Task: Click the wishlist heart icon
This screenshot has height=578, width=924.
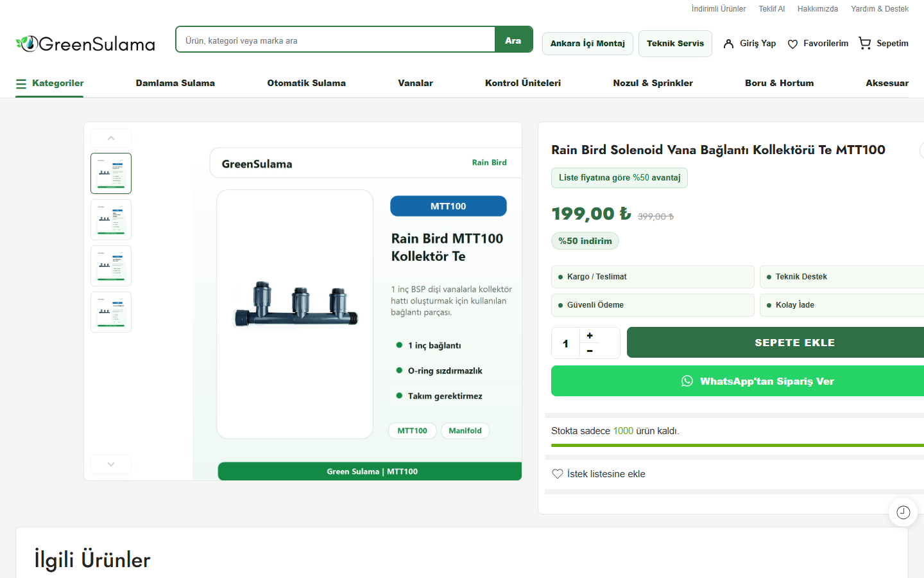Action: (558, 474)
